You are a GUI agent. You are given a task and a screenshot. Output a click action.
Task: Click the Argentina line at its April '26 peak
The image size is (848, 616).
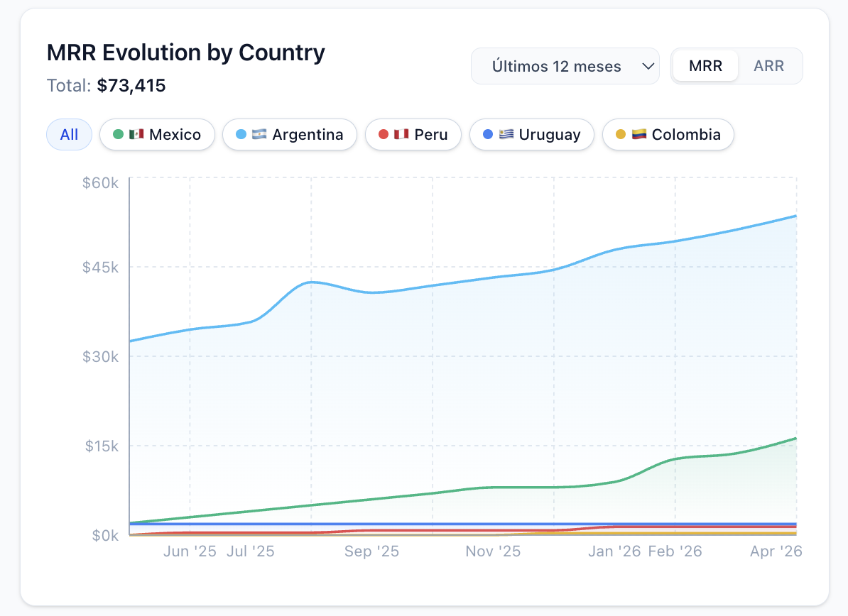(795, 216)
